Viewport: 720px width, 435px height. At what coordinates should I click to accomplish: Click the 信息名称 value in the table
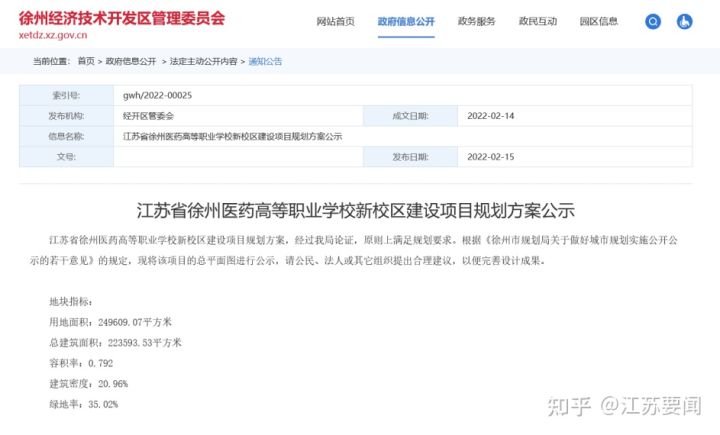232,136
